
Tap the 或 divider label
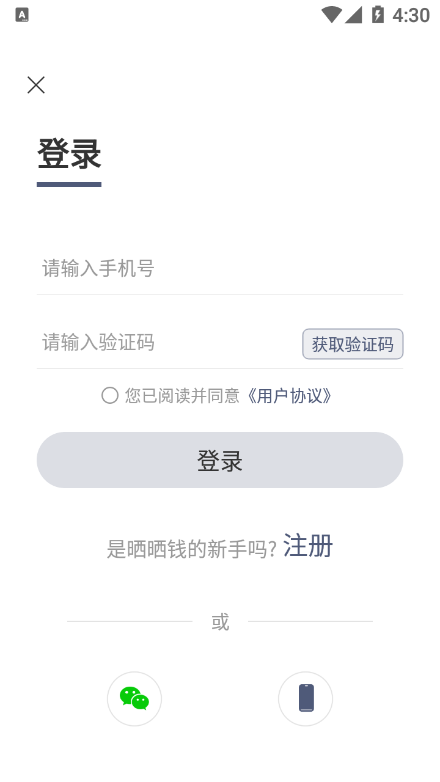220,622
